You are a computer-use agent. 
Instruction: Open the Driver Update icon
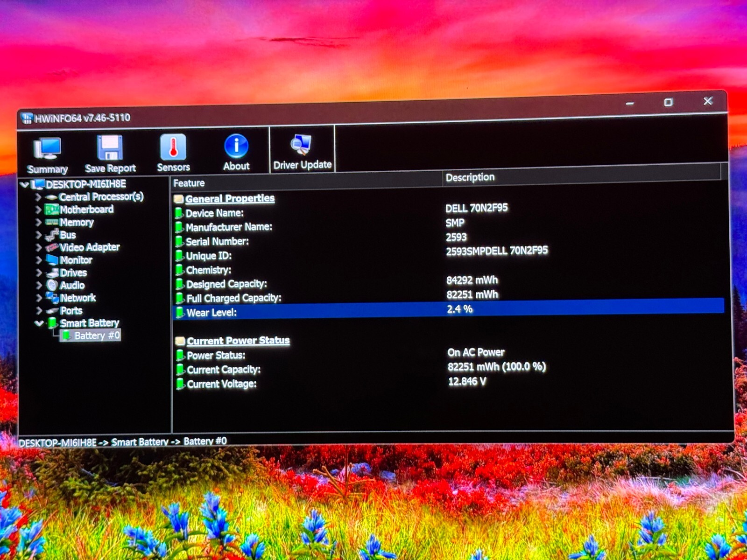point(301,145)
